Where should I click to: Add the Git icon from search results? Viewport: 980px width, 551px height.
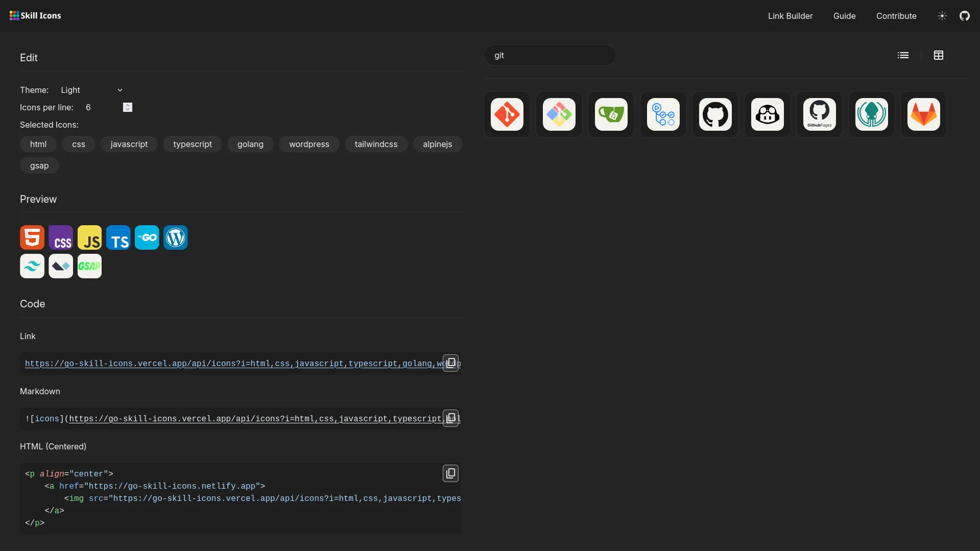point(507,114)
